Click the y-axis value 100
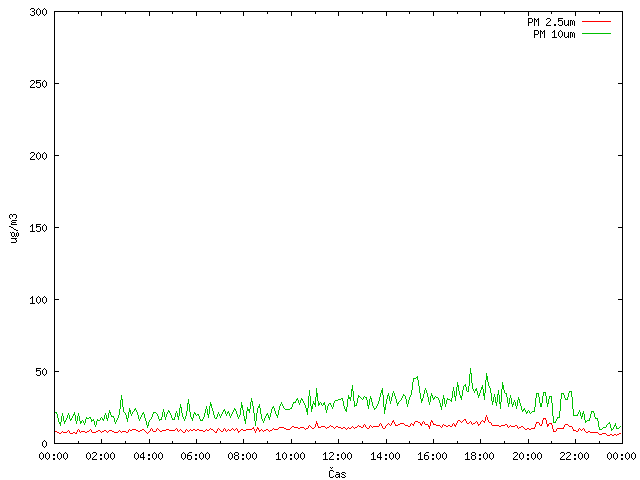 (x=38, y=300)
